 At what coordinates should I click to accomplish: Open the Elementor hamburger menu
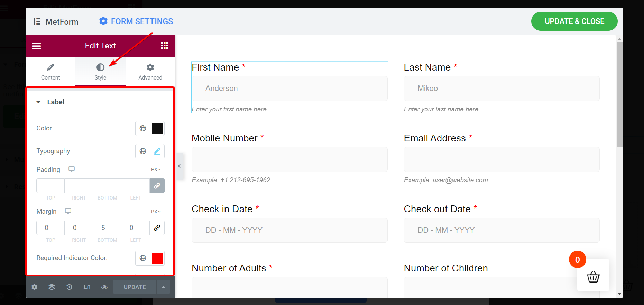click(36, 46)
